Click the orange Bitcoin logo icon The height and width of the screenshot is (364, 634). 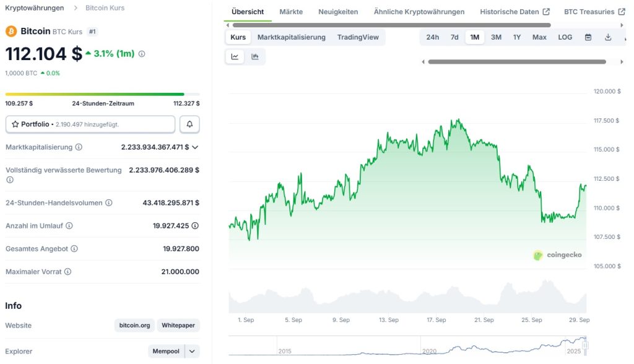click(x=11, y=31)
